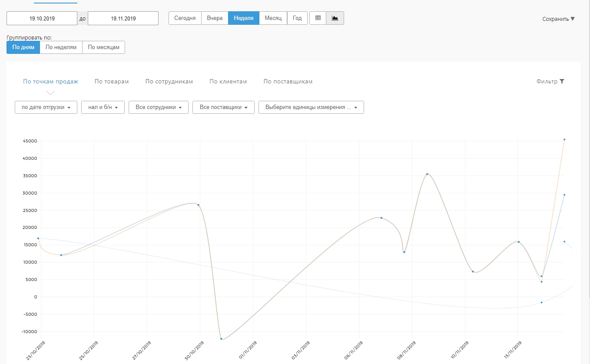Open the Сохранить dropdown

pos(559,19)
